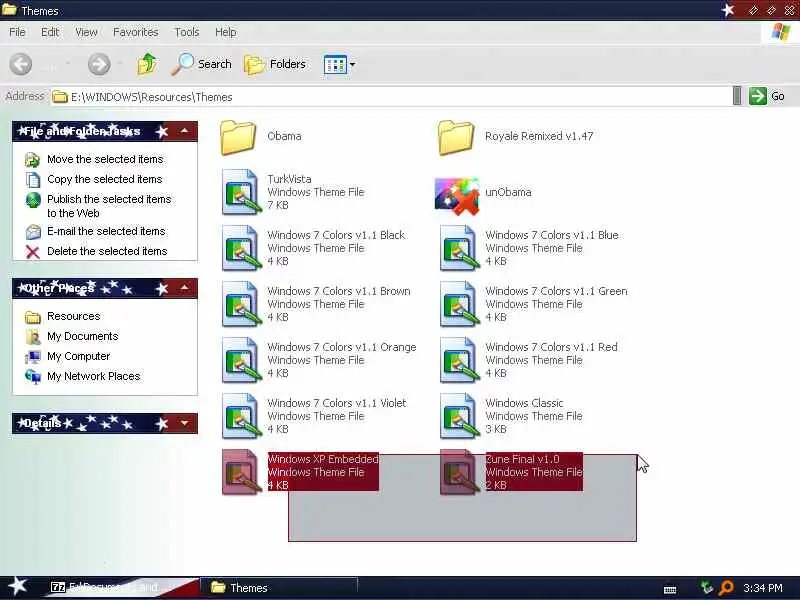Open the Tools menu
Viewport: 800px width, 600px height.
click(x=187, y=32)
